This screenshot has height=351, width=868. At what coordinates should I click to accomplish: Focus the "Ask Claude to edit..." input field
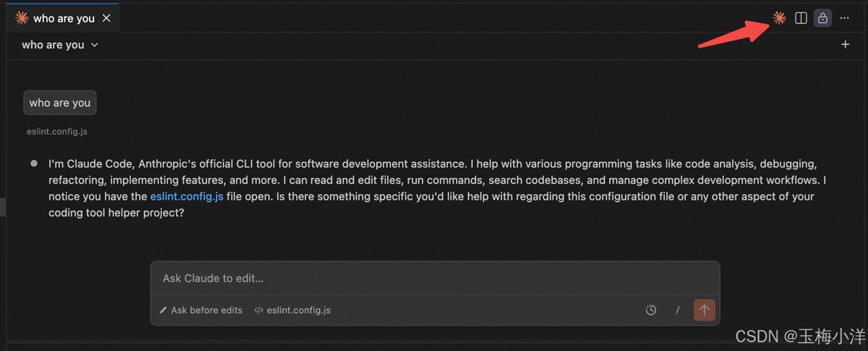point(434,278)
